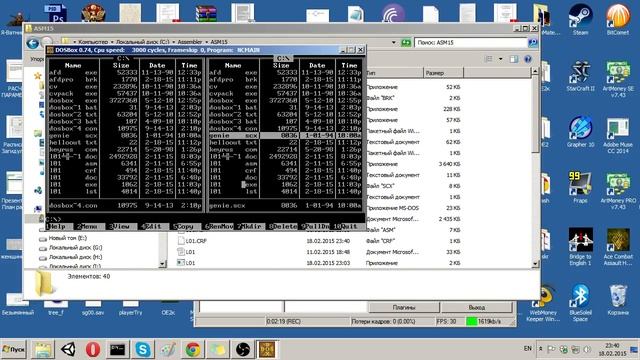
Task: Click the change view icon in the Explorer toolbar
Action: point(489,59)
